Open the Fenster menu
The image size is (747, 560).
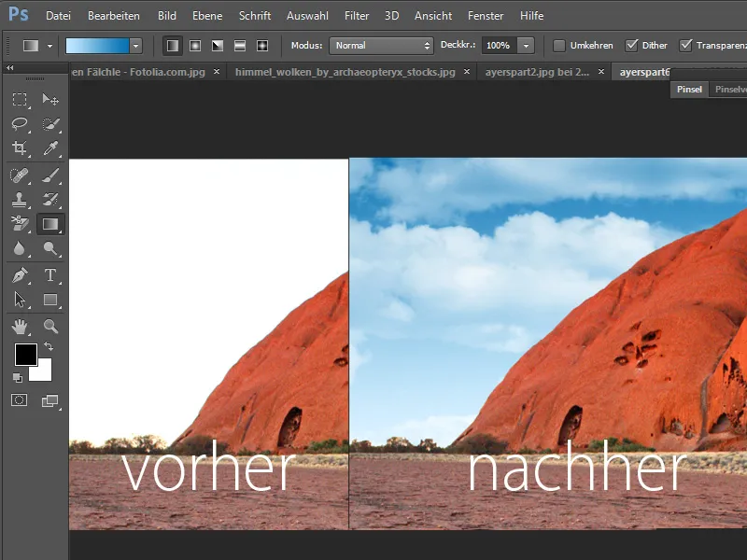tap(486, 16)
